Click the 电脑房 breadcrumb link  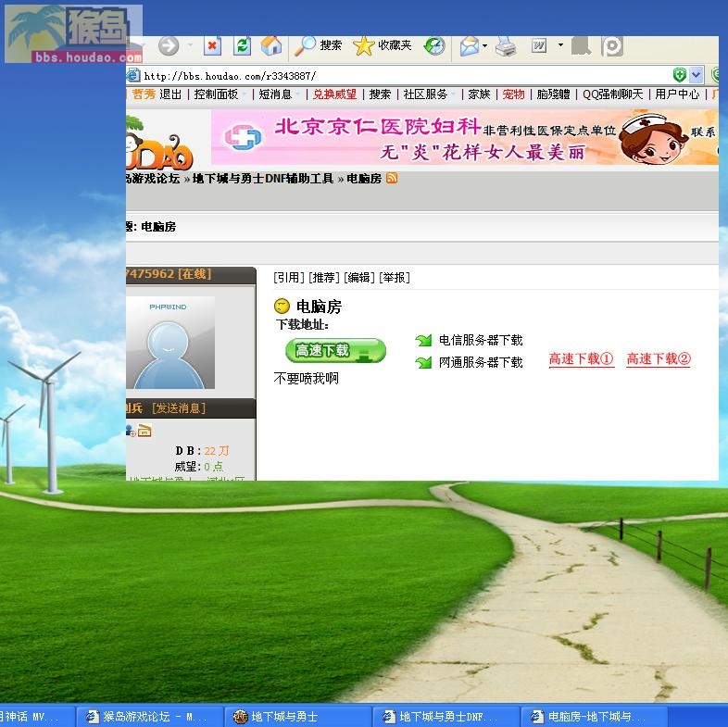pyautogui.click(x=364, y=178)
